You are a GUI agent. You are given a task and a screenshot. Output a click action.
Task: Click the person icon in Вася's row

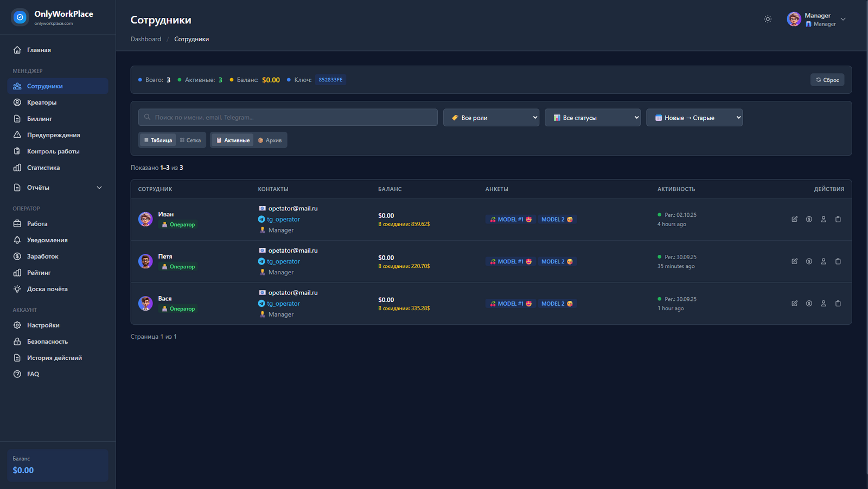(x=824, y=304)
